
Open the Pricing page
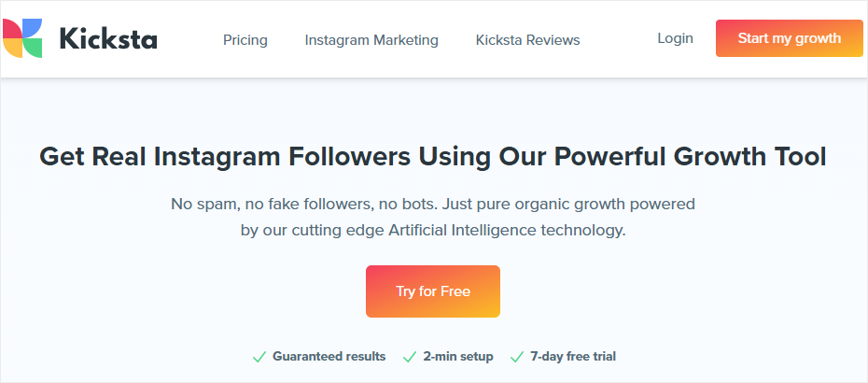point(245,40)
